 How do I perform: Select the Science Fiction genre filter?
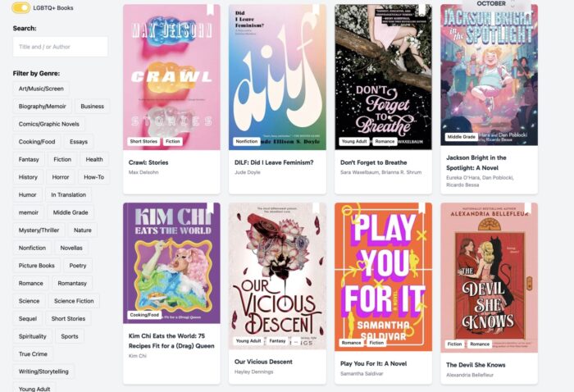(74, 301)
